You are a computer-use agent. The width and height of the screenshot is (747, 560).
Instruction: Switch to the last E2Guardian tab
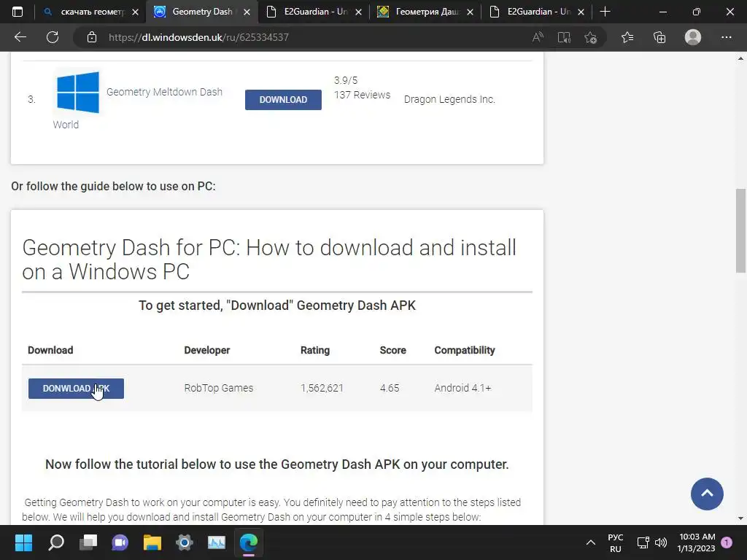(x=538, y=12)
